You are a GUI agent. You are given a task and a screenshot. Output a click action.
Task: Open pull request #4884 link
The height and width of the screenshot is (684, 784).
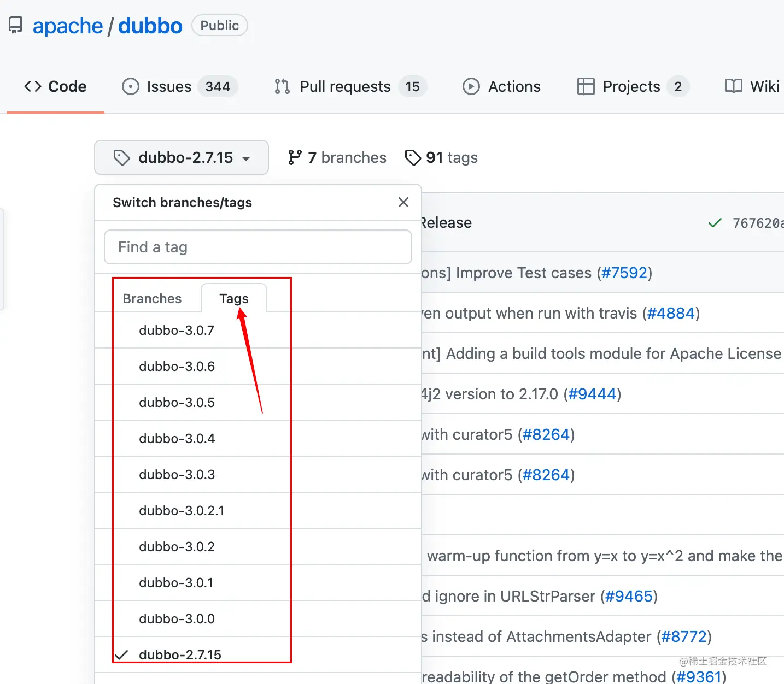point(671,313)
